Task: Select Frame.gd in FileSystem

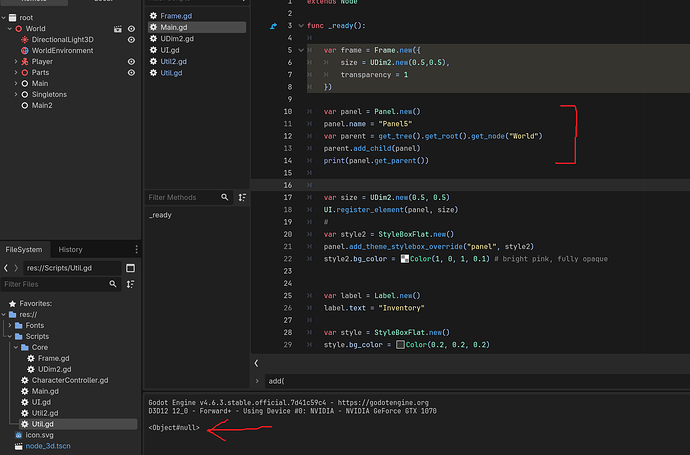Action: [53, 359]
